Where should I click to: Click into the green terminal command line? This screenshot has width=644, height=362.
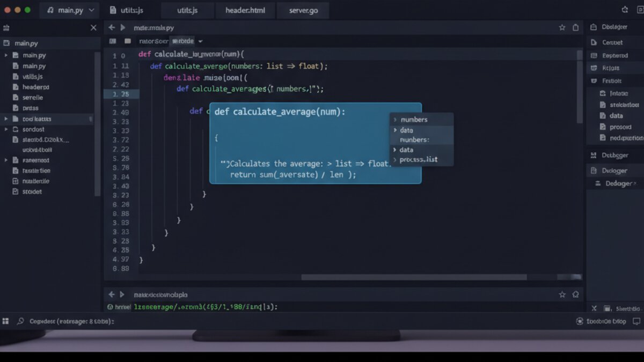(206, 307)
